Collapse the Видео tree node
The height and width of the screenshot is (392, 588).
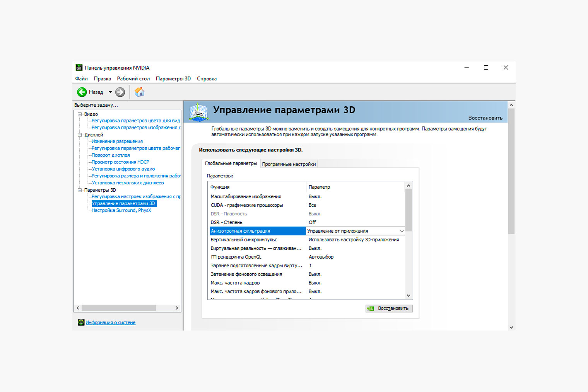80,114
